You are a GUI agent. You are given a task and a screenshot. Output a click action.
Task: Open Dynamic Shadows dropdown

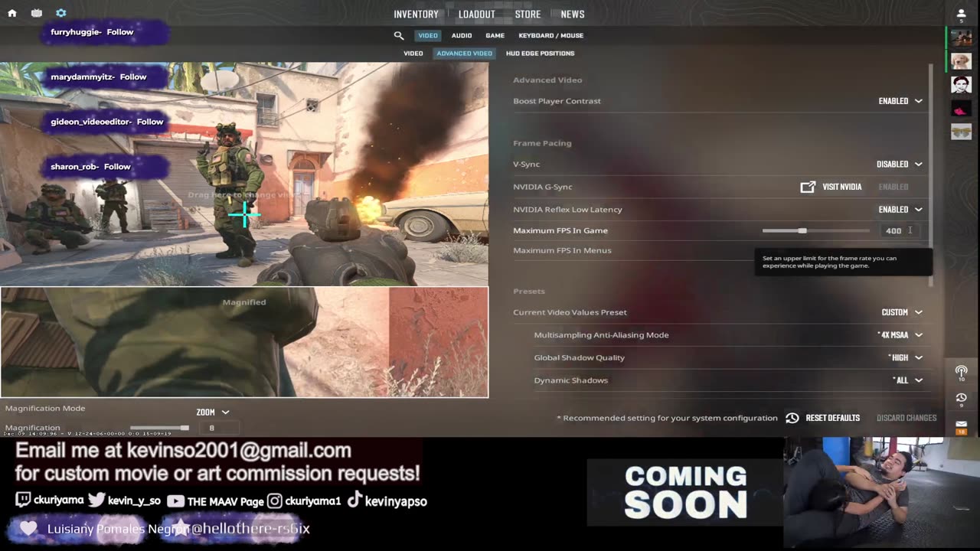click(x=907, y=380)
